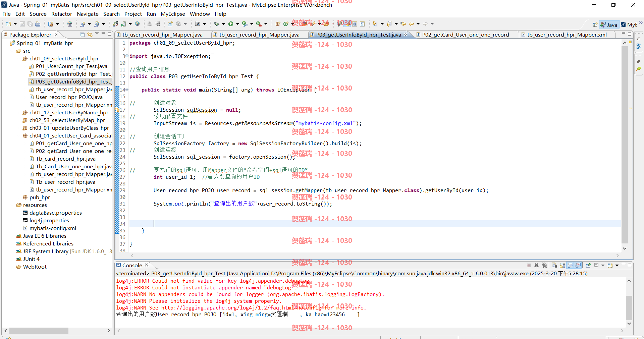Click the green Run button icon
This screenshot has width=644, height=339.
(x=231, y=24)
